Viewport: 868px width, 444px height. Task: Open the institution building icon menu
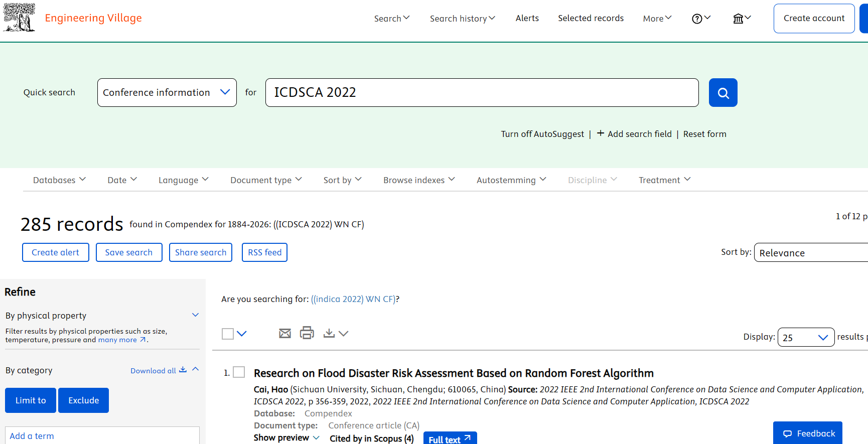click(742, 19)
